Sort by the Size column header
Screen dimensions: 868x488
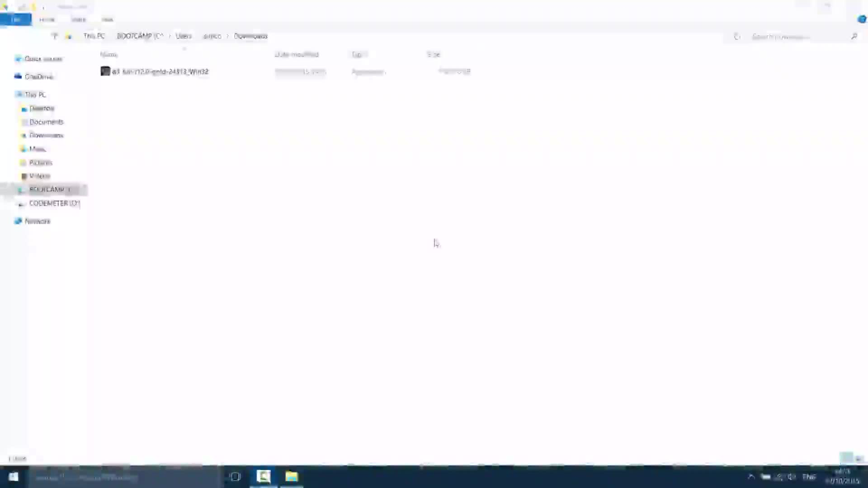[434, 54]
